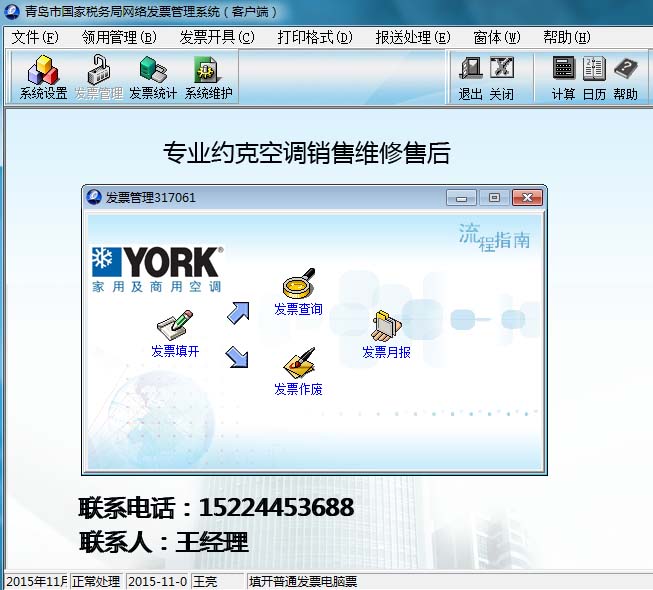Click the app icon in main title bar
Screen dimensions: 653x590
coord(11,11)
